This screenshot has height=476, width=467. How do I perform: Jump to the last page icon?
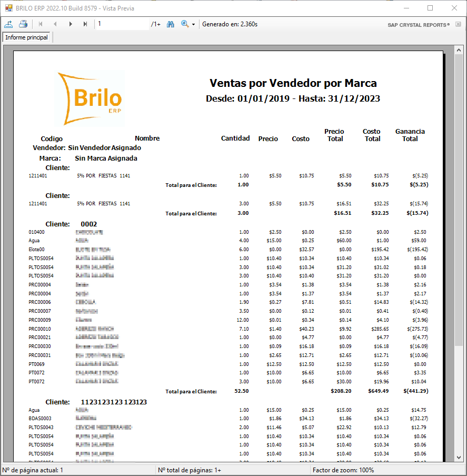(85, 24)
